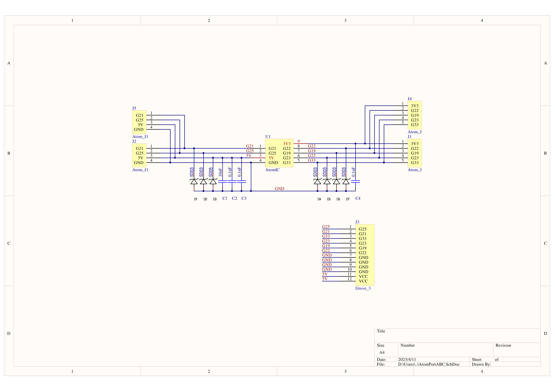Select the D3 SD05 diode symbol

click(x=213, y=181)
